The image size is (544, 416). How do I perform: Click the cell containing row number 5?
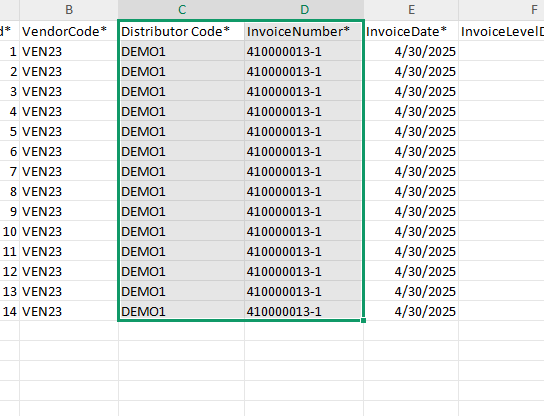pos(9,131)
